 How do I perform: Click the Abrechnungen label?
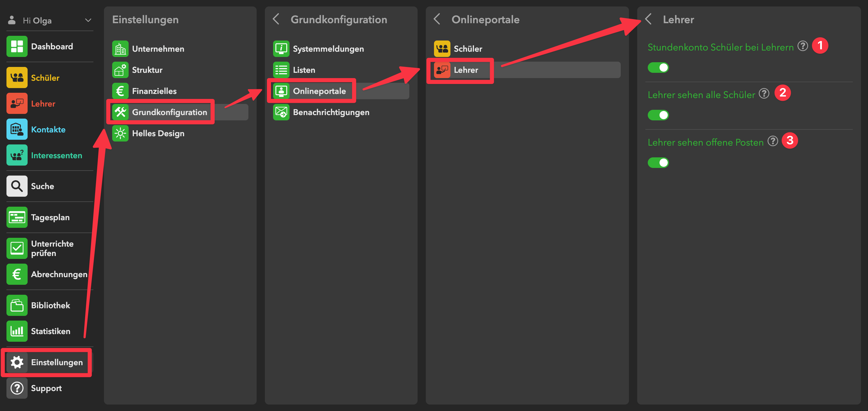(59, 274)
